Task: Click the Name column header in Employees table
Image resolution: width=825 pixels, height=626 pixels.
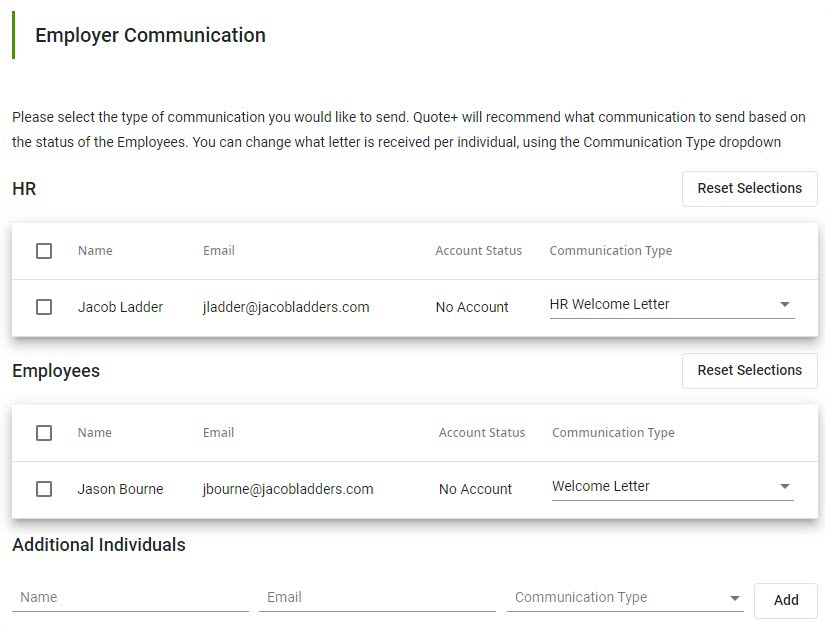Action: click(95, 433)
